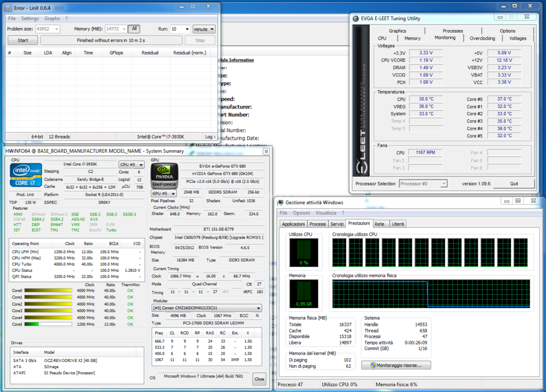Select the Applicazioni tab in Task Manager
This screenshot has width=546, height=392.
click(x=293, y=224)
